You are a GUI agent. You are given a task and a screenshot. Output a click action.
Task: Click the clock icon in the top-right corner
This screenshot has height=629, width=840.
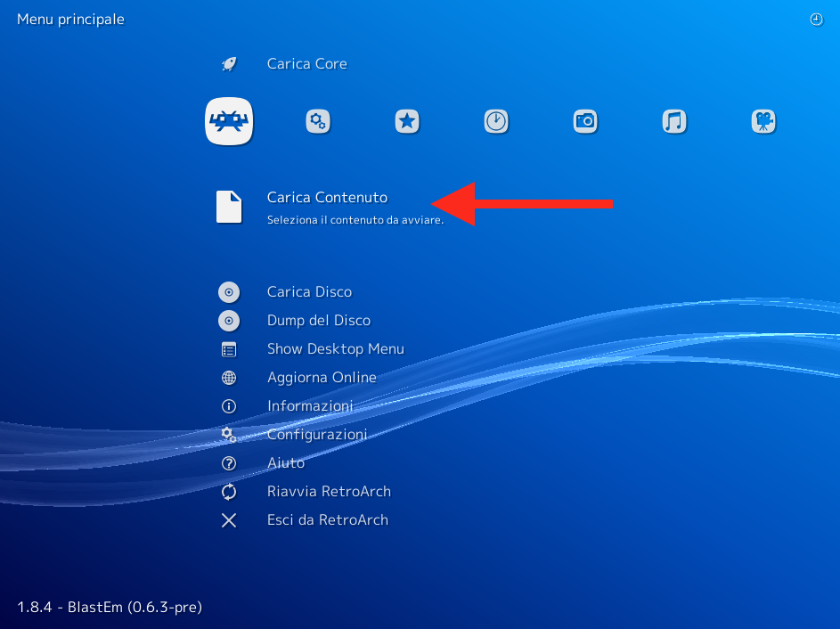tap(817, 20)
